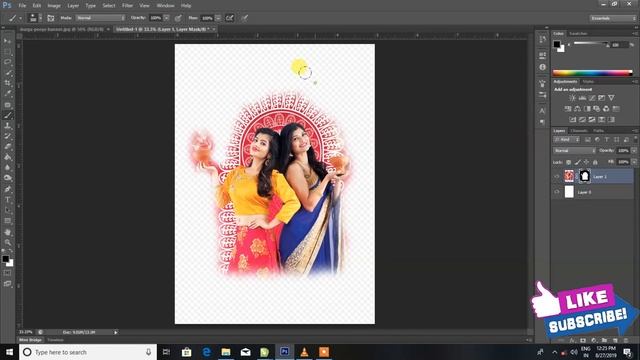This screenshot has height=360, width=640.
Task: Select the Rectangular Marquee tool
Action: point(7,51)
